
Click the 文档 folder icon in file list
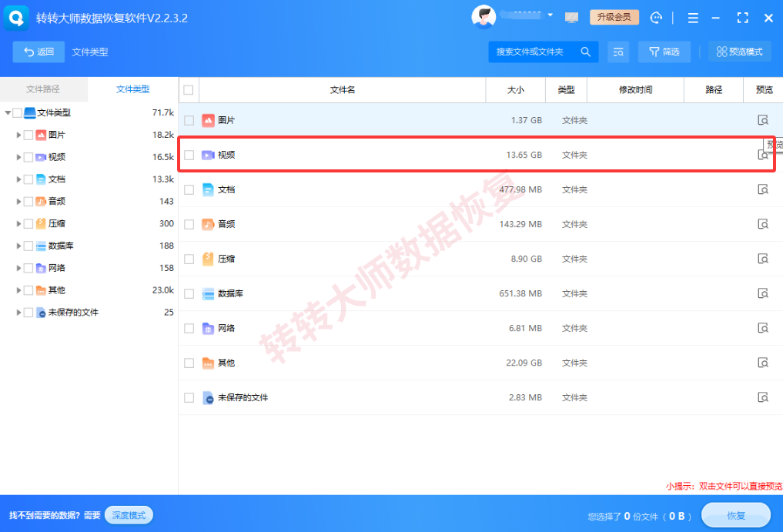coord(208,190)
